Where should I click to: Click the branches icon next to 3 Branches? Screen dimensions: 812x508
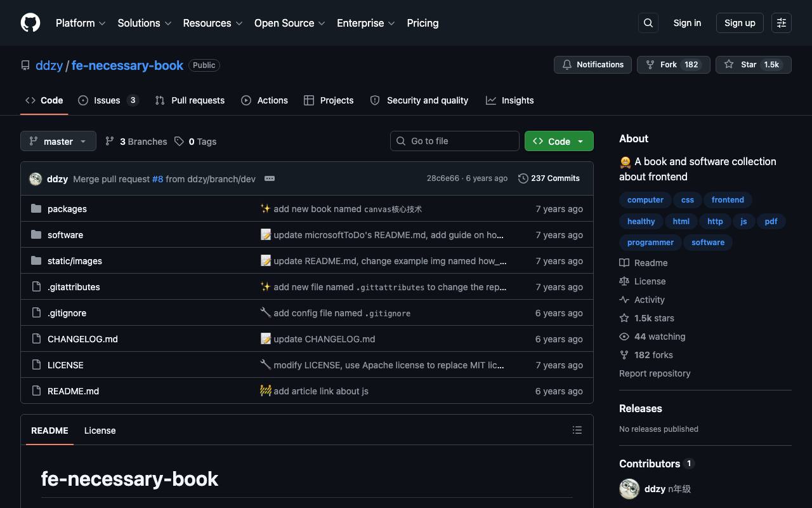[110, 141]
